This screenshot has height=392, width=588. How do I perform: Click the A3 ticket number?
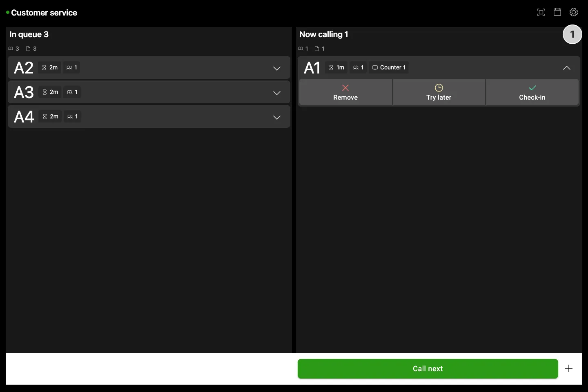[24, 92]
